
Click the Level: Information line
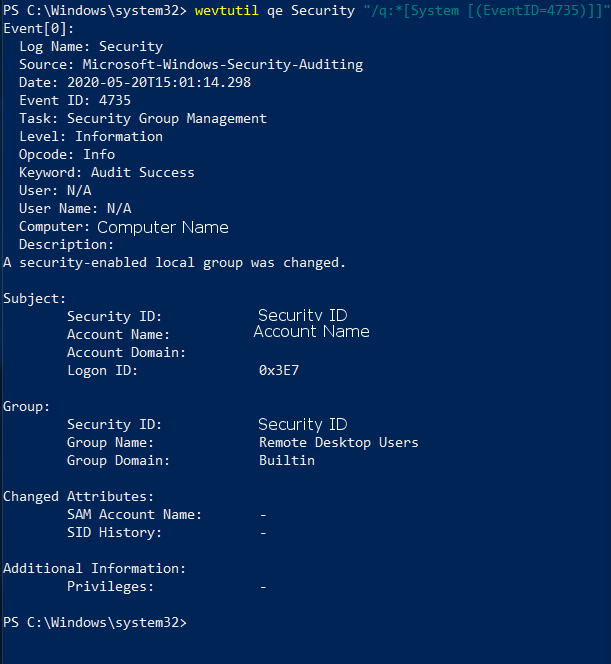(91, 136)
